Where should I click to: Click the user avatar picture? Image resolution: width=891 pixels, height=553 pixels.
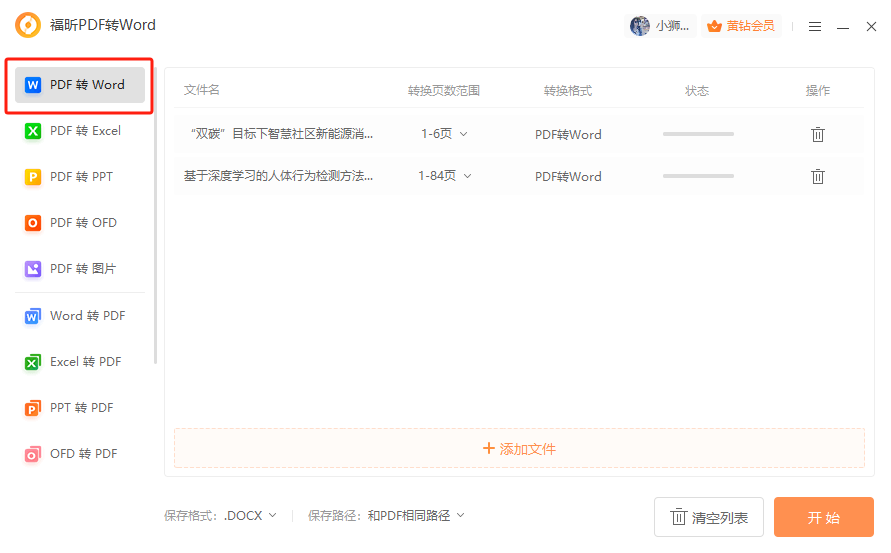tap(640, 26)
